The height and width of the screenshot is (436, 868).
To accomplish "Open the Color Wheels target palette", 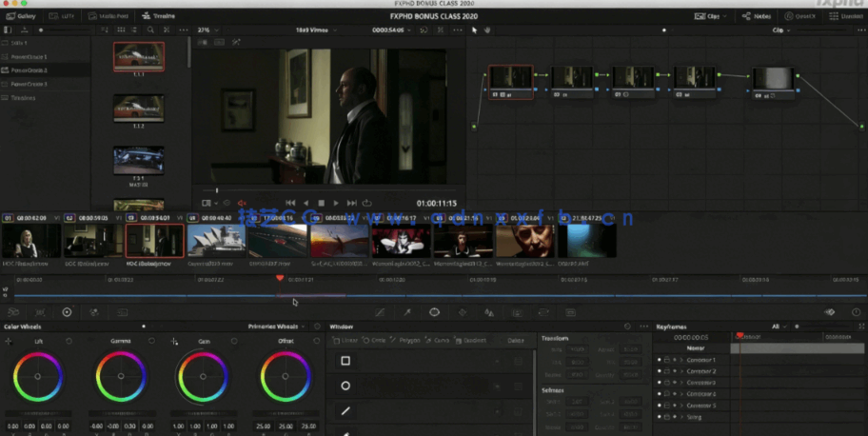I will pyautogui.click(x=67, y=312).
